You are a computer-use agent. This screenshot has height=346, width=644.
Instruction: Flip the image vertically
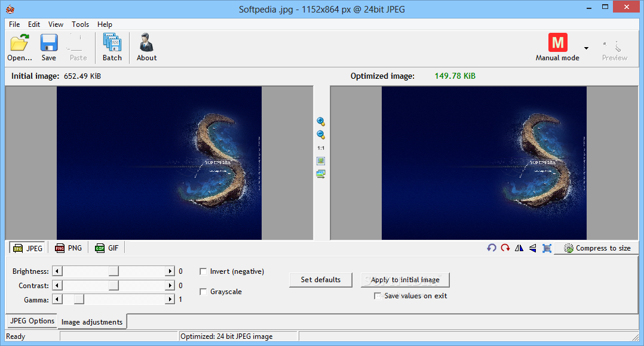pos(533,248)
